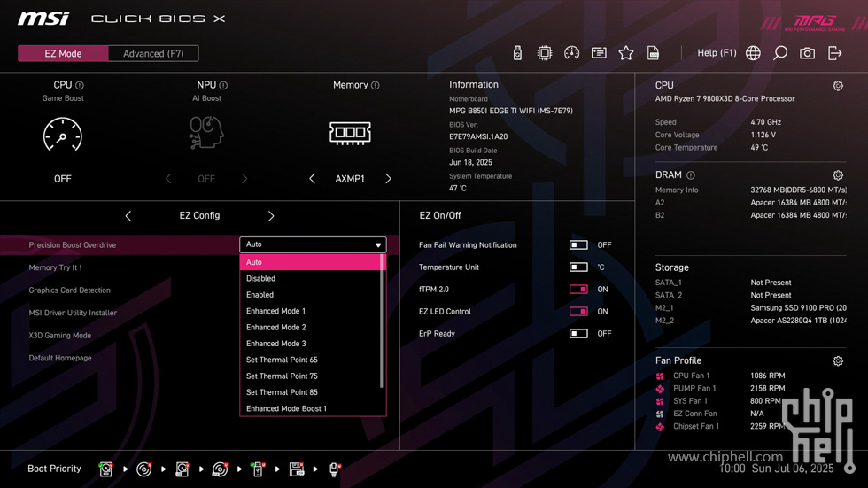Select the USB key boot device icon
The image size is (868, 488).
[x=258, y=469]
